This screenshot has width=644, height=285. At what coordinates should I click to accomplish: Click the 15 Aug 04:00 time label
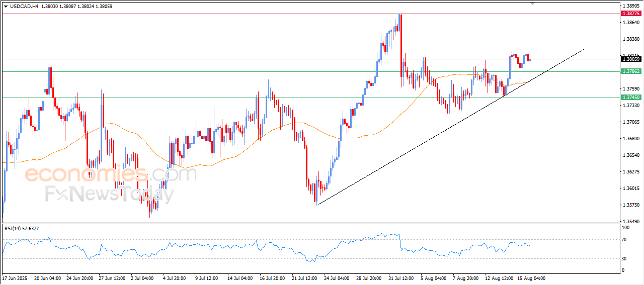[x=531, y=278]
